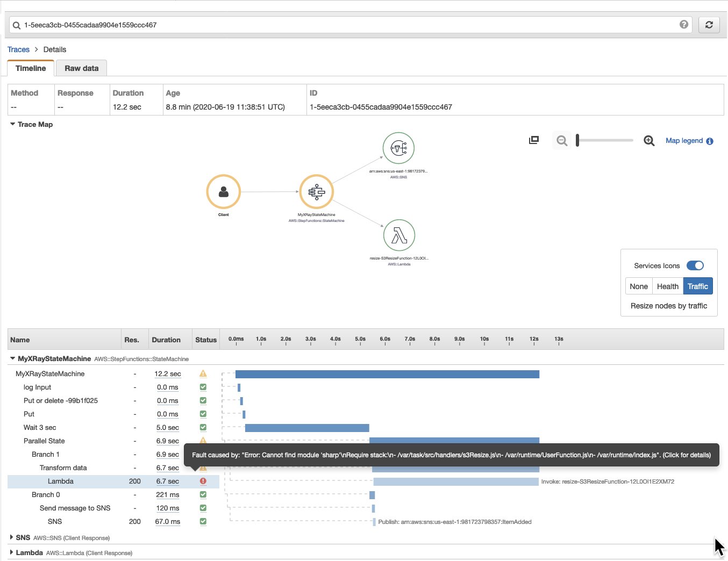
Task: Zoom out the trace map
Action: (562, 141)
